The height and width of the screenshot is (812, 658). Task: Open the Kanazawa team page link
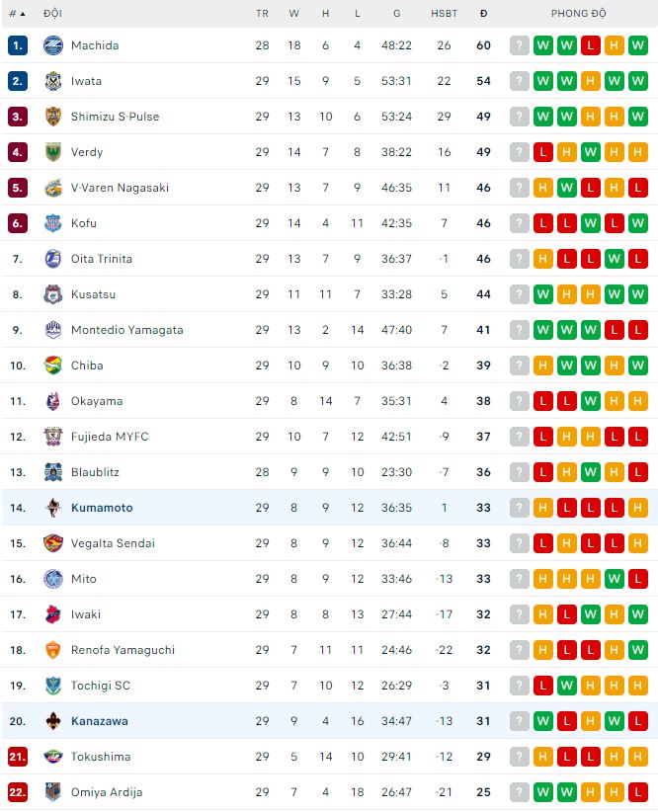100,721
